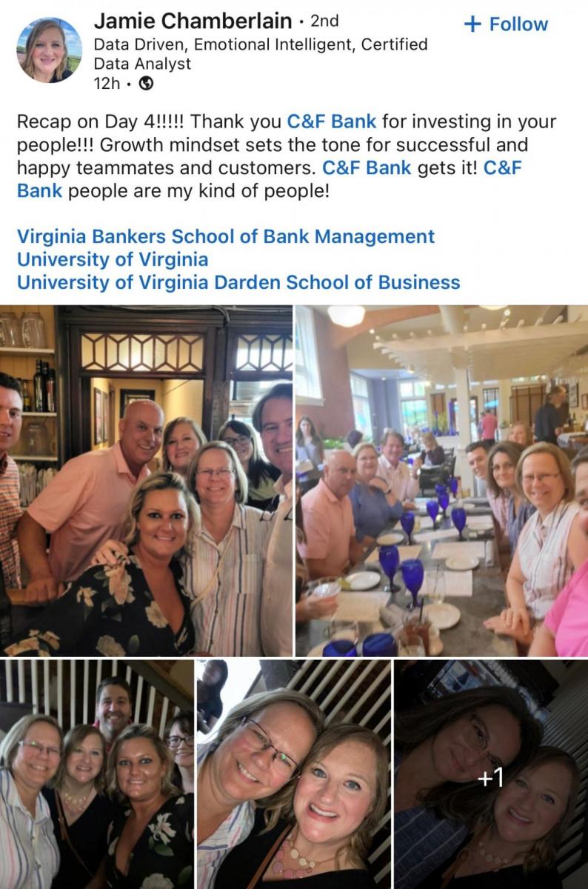View the two-woman selfie photo
The image size is (588, 889).
pos(294,774)
